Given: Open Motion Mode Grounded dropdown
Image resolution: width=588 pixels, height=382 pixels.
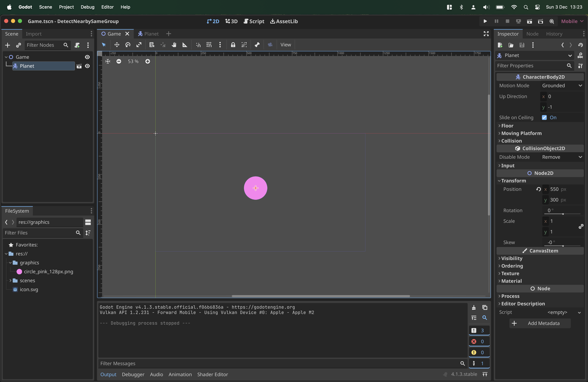Looking at the screenshot, I should 562,85.
